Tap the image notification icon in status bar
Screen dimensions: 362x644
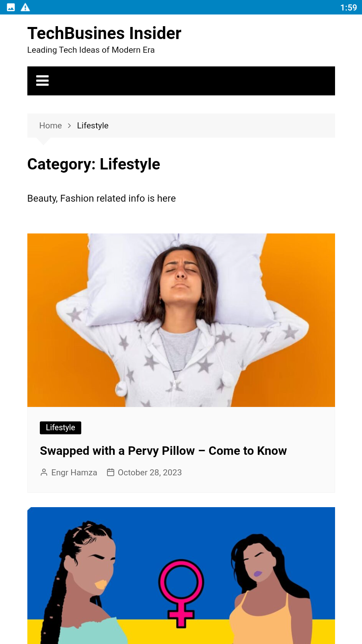pos(11,7)
